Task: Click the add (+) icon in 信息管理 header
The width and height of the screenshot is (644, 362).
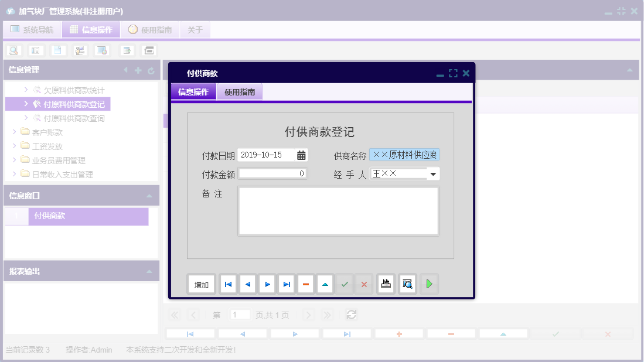Action: pyautogui.click(x=137, y=70)
